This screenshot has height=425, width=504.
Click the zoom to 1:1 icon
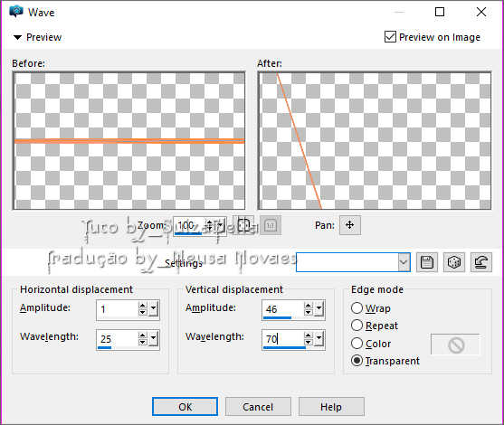point(271,225)
